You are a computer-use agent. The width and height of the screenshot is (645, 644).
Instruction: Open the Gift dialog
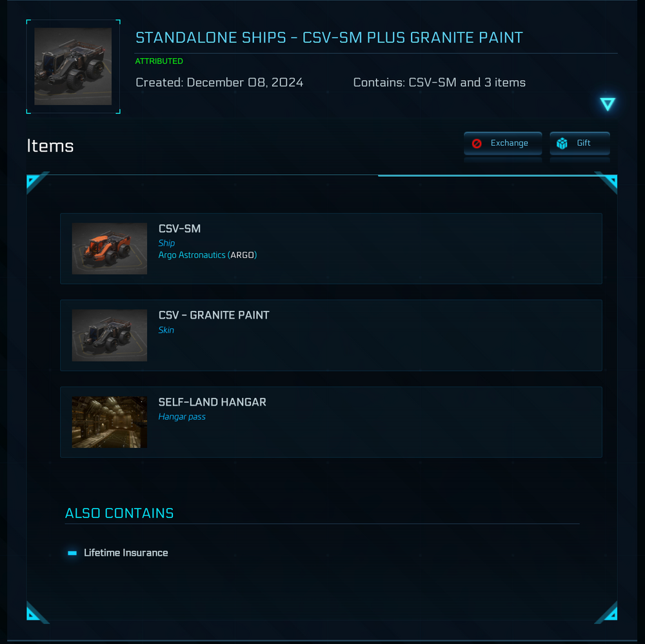click(579, 143)
